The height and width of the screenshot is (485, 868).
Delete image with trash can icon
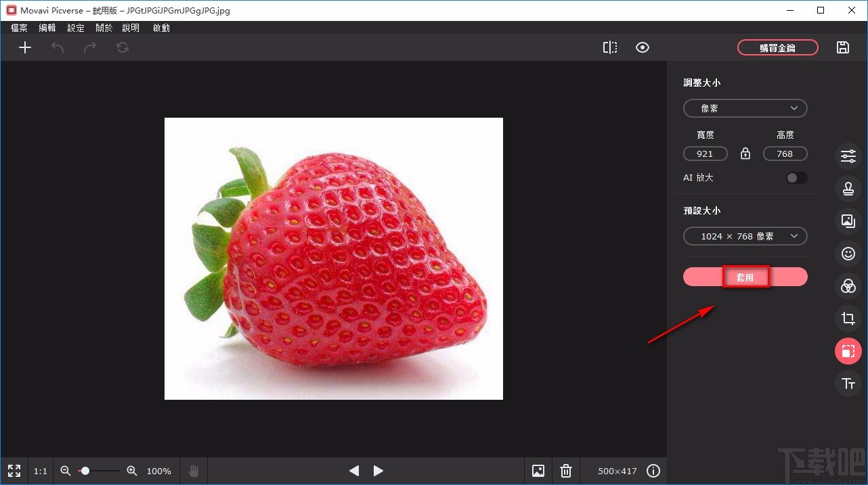[566, 471]
